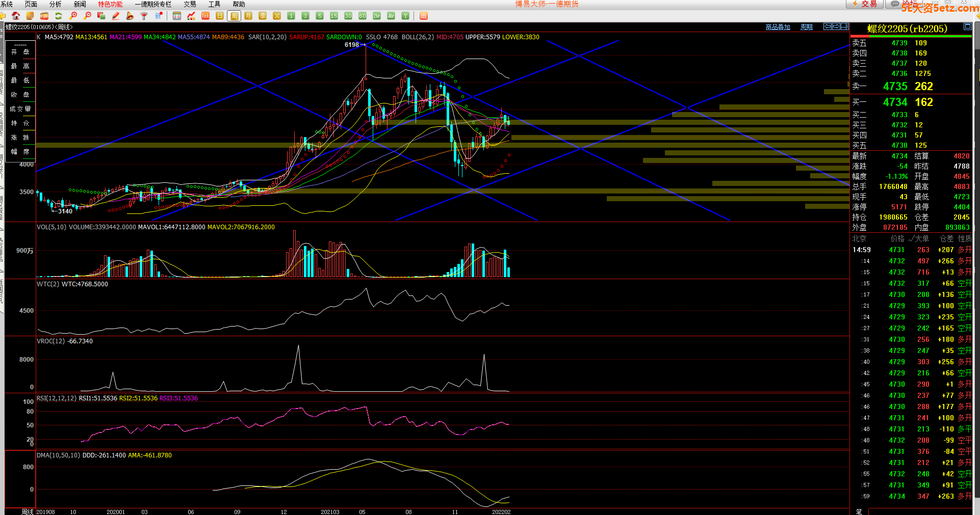Click the alert bell icon
The height and width of the screenshot is (515, 980).
tap(130, 16)
